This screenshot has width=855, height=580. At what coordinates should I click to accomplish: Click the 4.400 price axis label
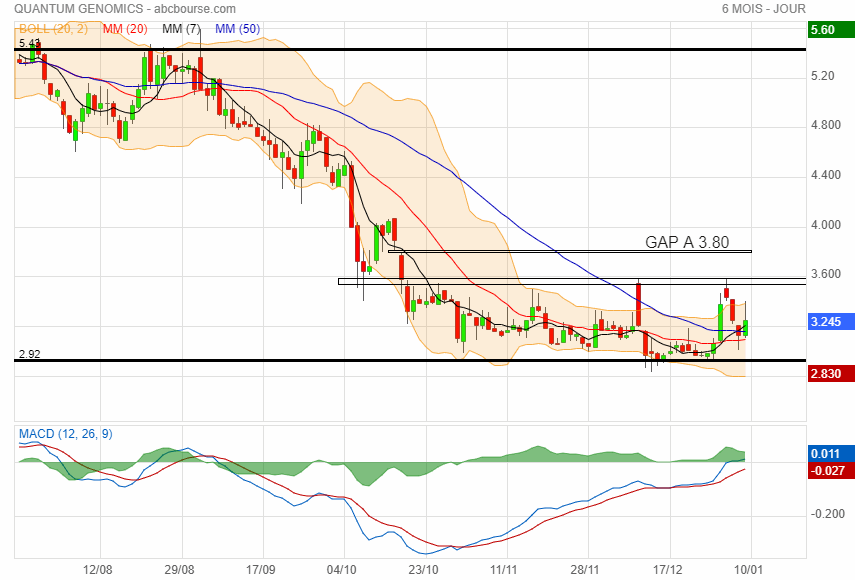point(826,175)
